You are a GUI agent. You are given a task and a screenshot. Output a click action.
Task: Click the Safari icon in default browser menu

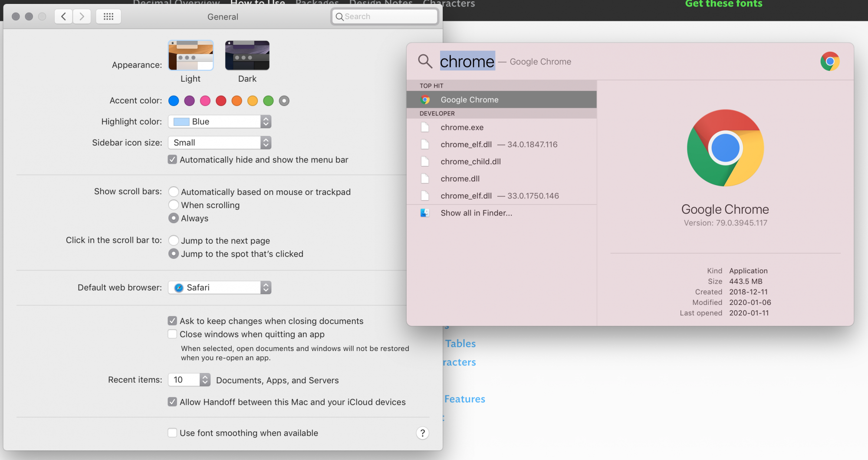click(179, 288)
